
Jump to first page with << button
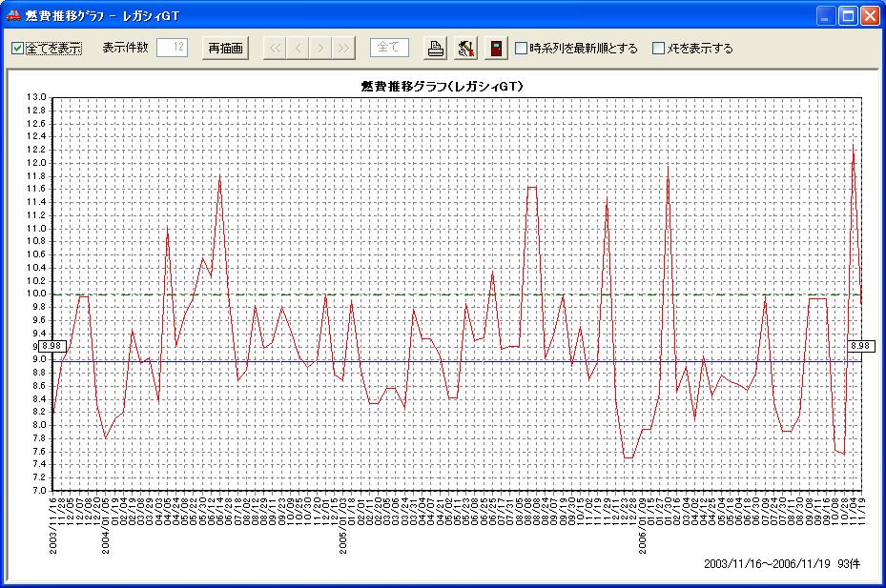click(275, 49)
